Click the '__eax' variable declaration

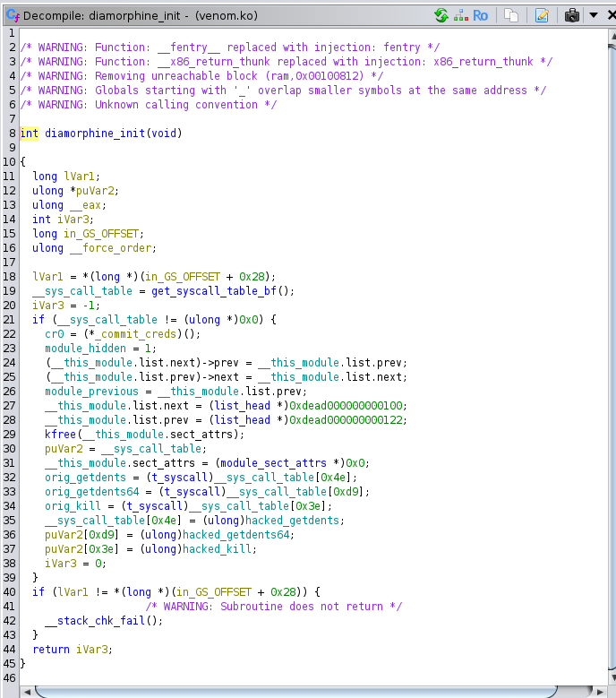click(x=85, y=205)
